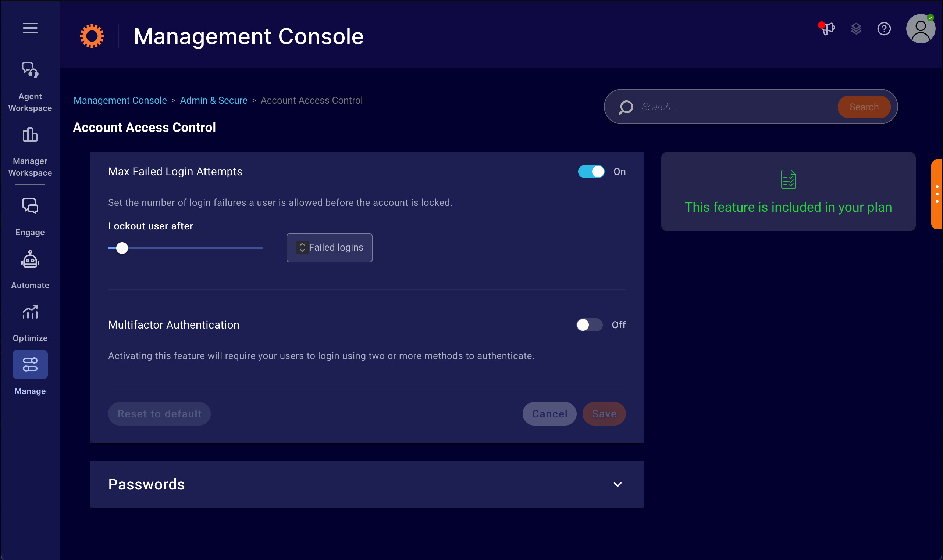
Task: Turn off Max Failed Login Attempts toggle
Action: point(591,172)
